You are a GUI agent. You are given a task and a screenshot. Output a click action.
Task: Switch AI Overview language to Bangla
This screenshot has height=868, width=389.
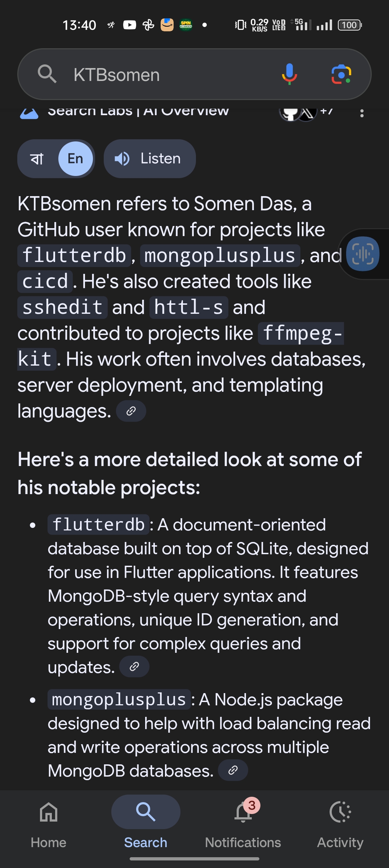coord(37,159)
